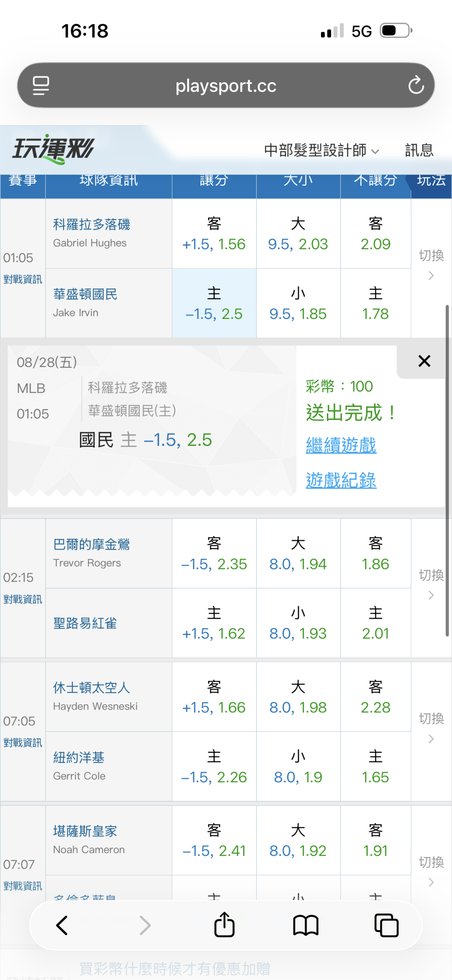Tap the Safari page reload icon
The image size is (452, 980).
coord(416,85)
